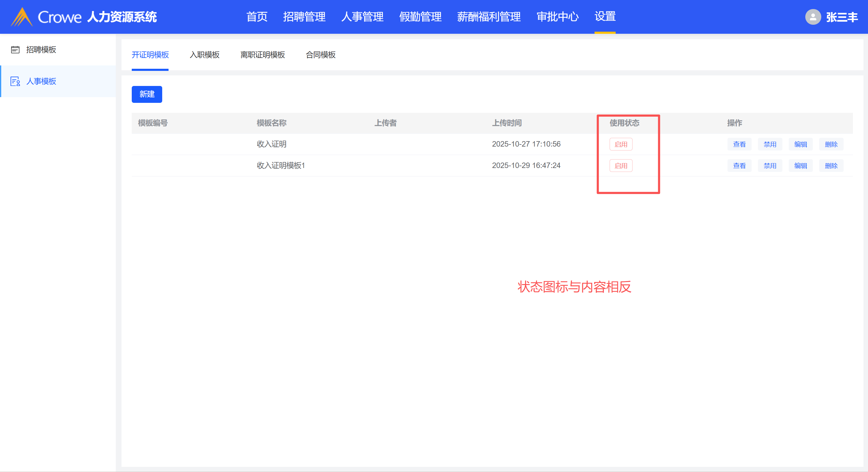Open the 首页 menu
The height and width of the screenshot is (472, 868).
click(x=257, y=17)
